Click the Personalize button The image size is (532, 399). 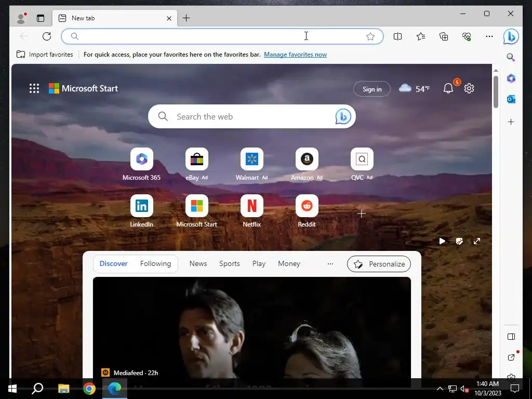(379, 264)
